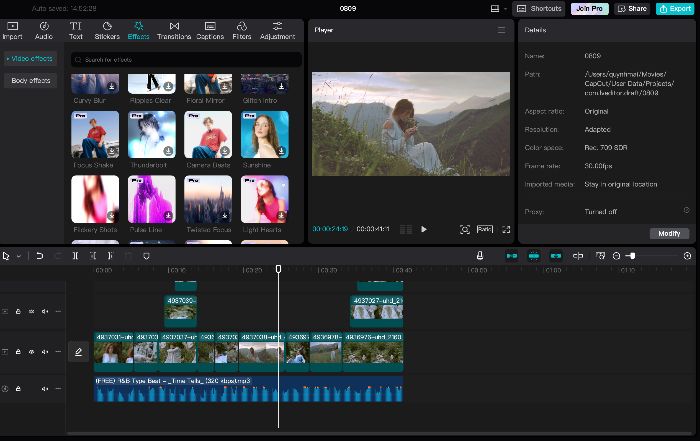Viewport: 700px width, 441px height.
Task: Open the Stickers tab
Action: [x=107, y=30]
